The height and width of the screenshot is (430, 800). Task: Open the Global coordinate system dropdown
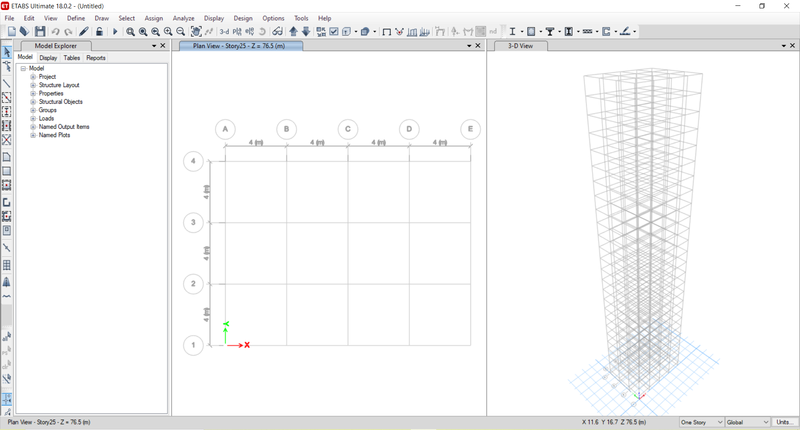pyautogui.click(x=747, y=423)
